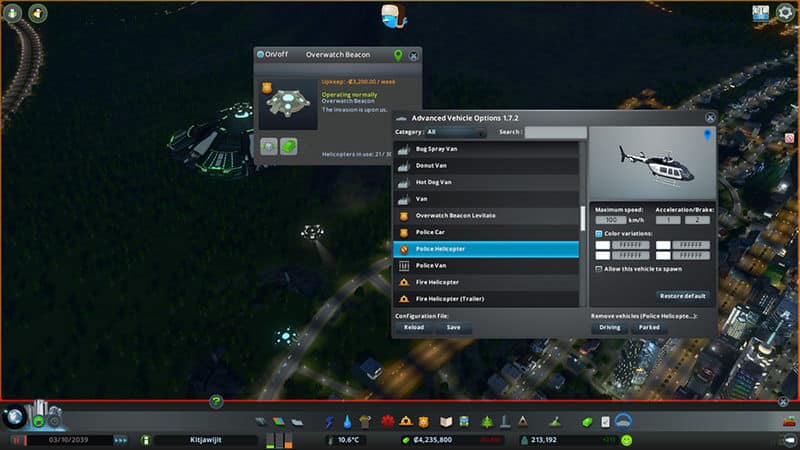The image size is (800, 450).
Task: Open the Parks tree icon in toolbar
Action: click(x=488, y=421)
